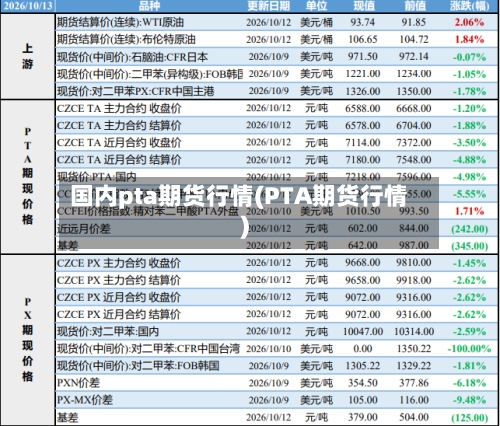
Task: Click the 涨跌(幅) column header
Action: (x=469, y=6)
